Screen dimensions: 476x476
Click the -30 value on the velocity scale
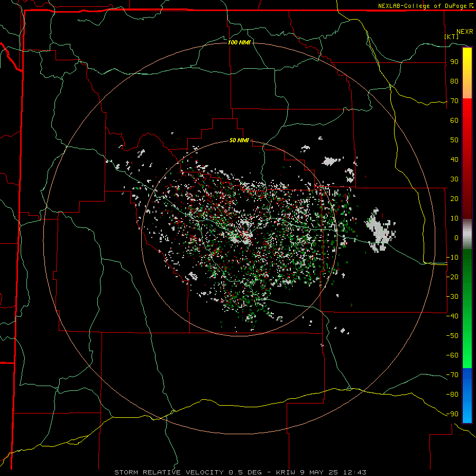coord(452,297)
